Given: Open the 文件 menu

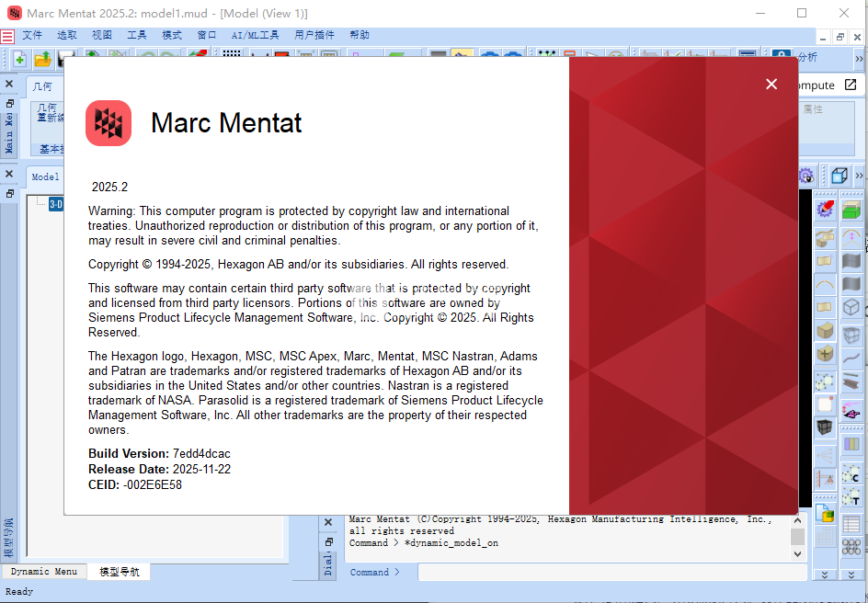Looking at the screenshot, I should click(32, 35).
